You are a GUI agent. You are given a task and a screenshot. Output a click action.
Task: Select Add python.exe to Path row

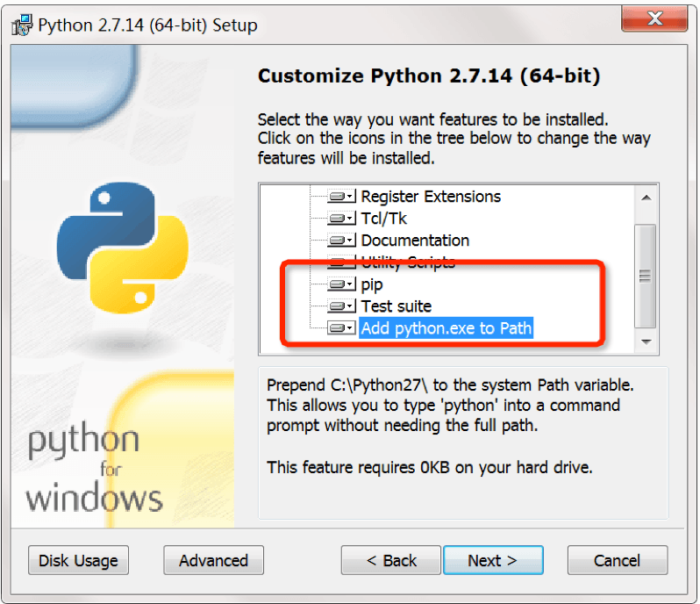click(x=446, y=328)
